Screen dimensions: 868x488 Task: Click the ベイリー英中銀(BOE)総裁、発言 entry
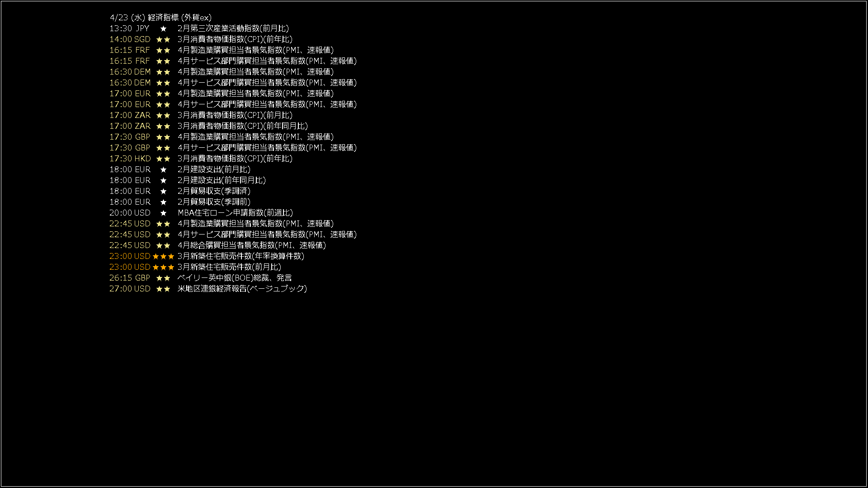pos(235,278)
